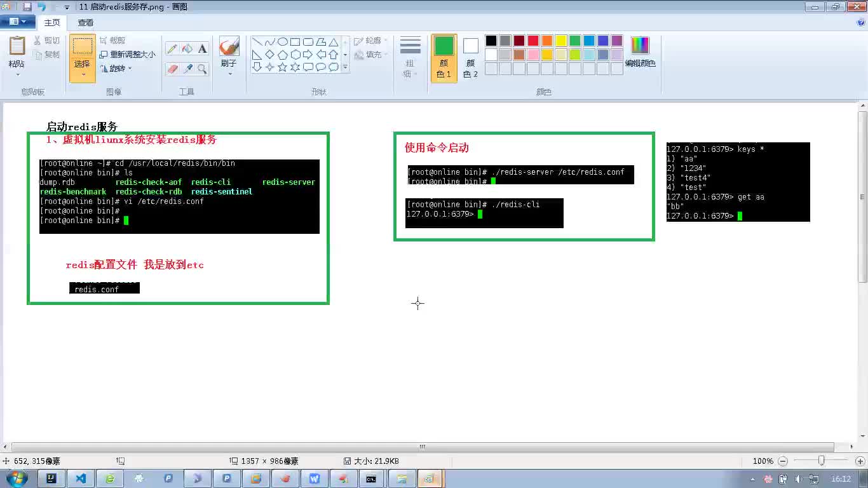Image resolution: width=868 pixels, height=488 pixels.
Task: Click Resize (重新调整大小) button
Action: point(128,55)
